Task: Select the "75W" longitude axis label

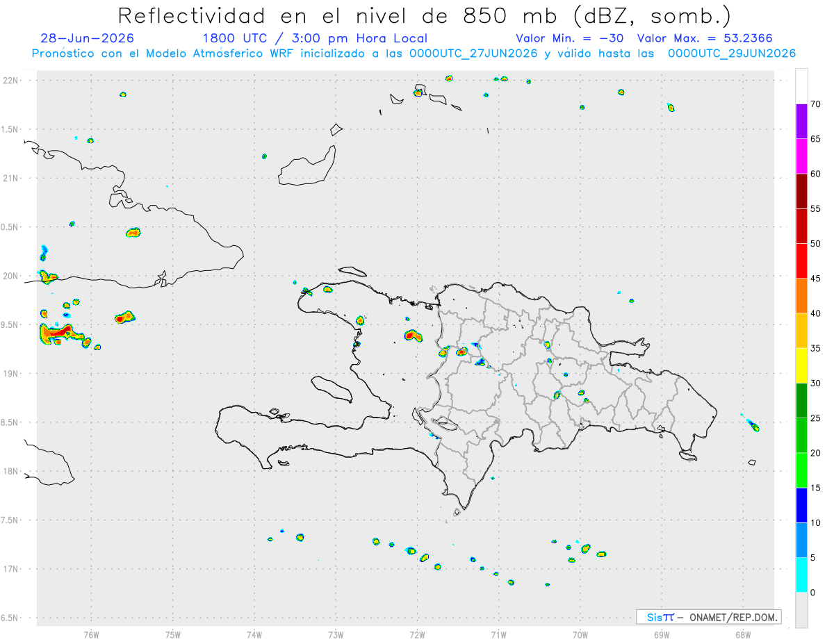Action: [173, 634]
